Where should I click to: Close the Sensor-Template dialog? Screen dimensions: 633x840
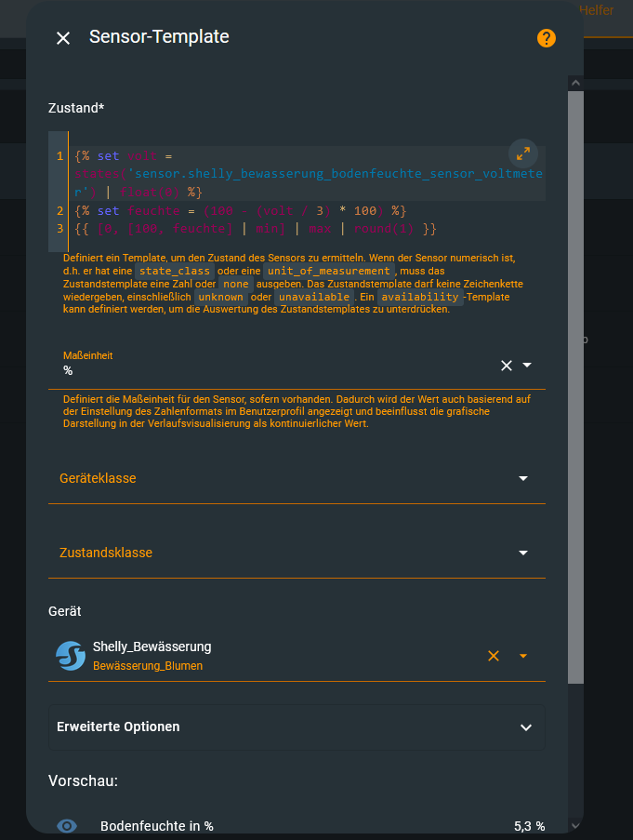[x=63, y=38]
